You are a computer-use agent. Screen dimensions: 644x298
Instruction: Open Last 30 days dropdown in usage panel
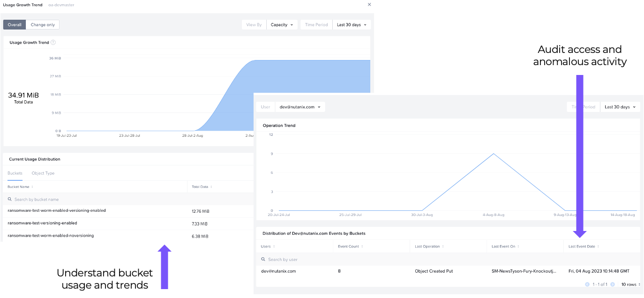pyautogui.click(x=352, y=25)
